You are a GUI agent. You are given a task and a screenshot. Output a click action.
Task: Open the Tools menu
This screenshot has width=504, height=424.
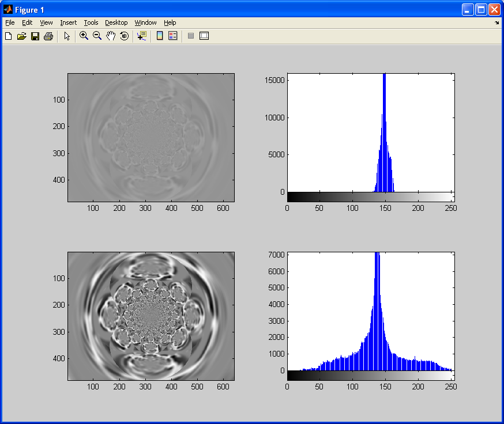[91, 22]
